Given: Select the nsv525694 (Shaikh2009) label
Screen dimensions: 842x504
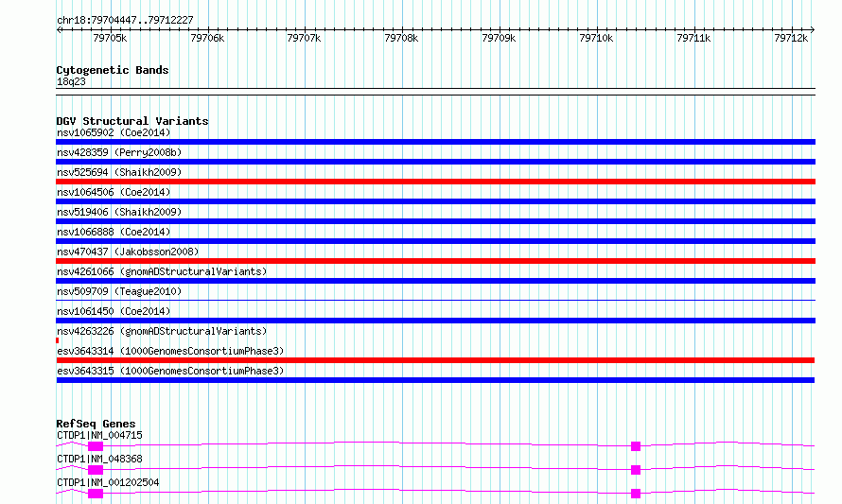Looking at the screenshot, I should [119, 172].
